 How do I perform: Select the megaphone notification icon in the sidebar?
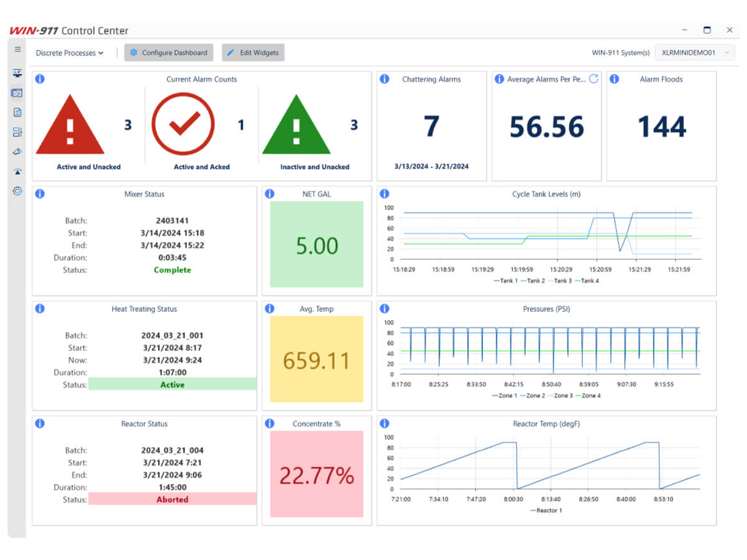coord(17,150)
